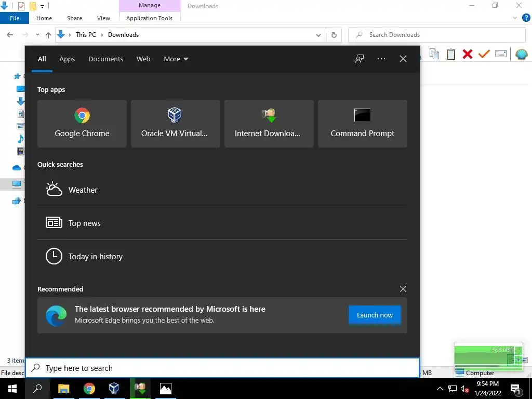
Task: Select the Weather quick search
Action: [222, 190]
